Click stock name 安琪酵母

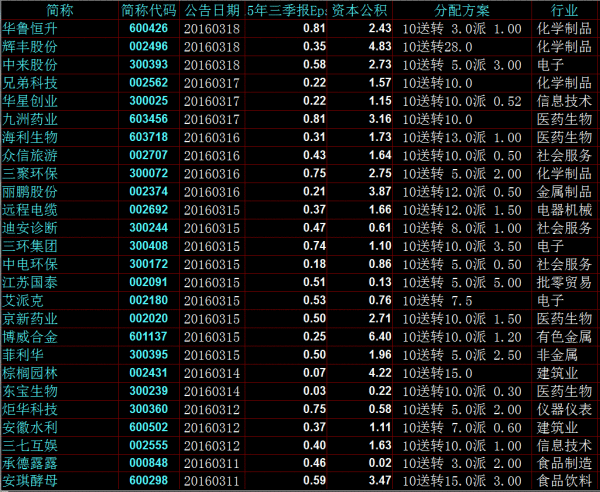click(30, 481)
